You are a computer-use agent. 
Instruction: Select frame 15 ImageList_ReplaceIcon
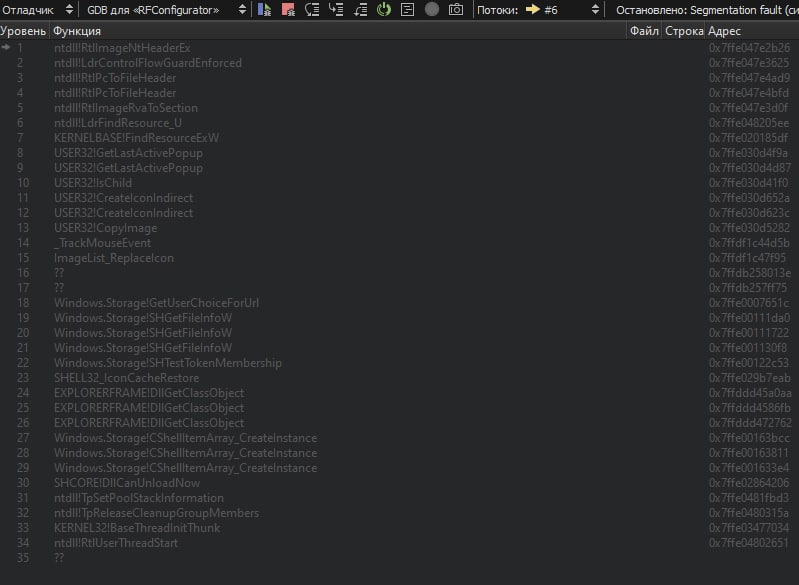(x=400, y=258)
